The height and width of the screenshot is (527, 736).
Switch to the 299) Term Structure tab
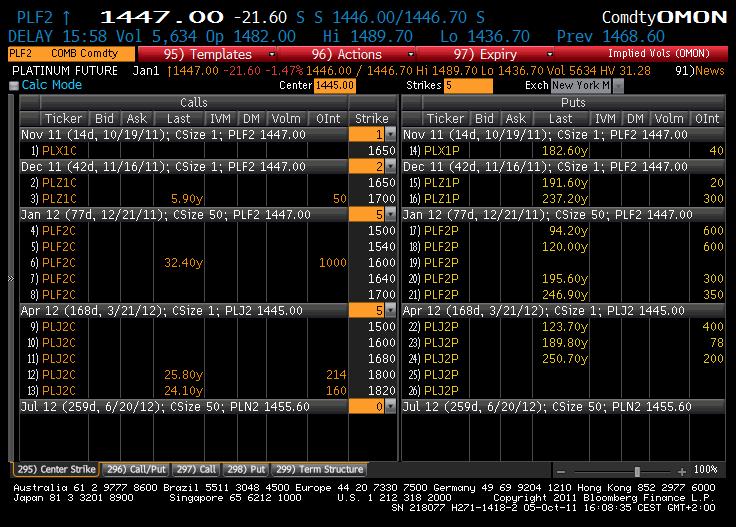click(320, 469)
